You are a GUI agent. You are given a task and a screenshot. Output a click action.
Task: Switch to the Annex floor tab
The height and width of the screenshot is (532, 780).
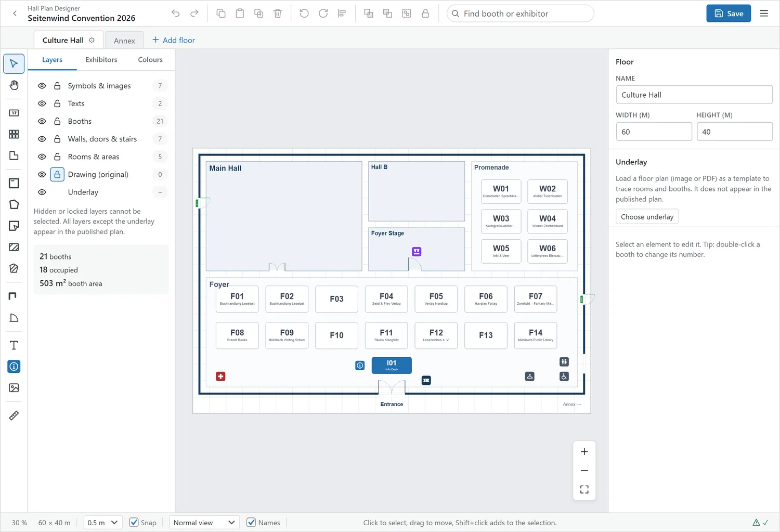[x=124, y=41]
